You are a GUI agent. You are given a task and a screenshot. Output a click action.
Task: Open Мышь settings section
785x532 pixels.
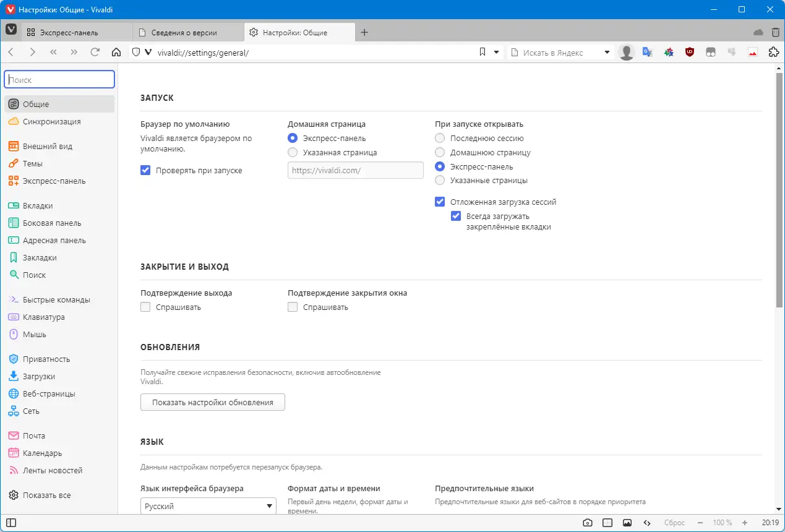(x=59, y=335)
